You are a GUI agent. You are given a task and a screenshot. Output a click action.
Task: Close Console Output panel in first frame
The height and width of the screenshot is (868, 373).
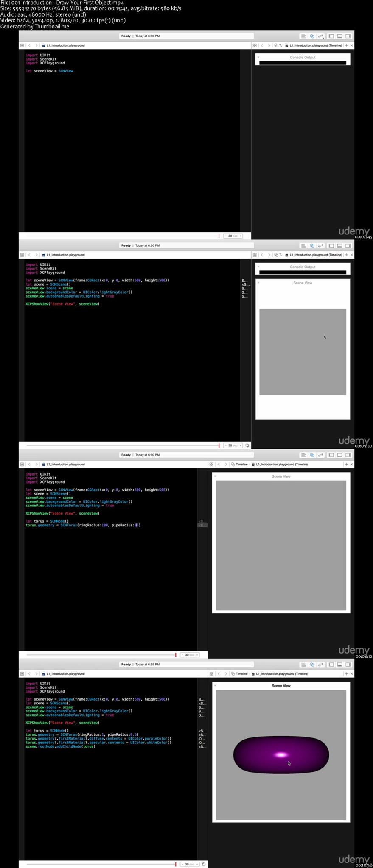258,57
